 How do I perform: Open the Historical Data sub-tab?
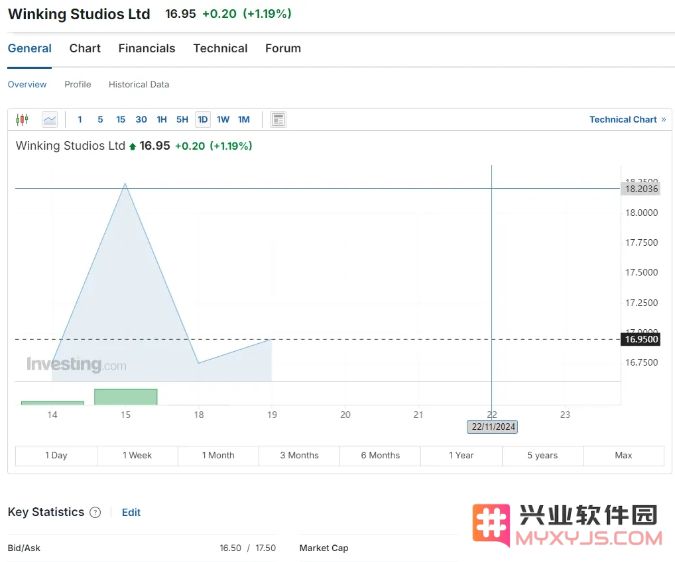(x=139, y=84)
